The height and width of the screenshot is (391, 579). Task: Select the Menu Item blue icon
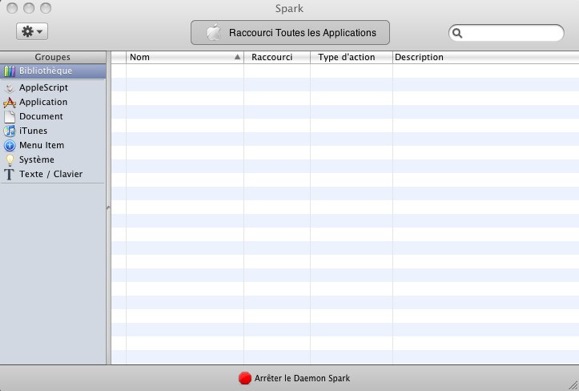(10, 145)
